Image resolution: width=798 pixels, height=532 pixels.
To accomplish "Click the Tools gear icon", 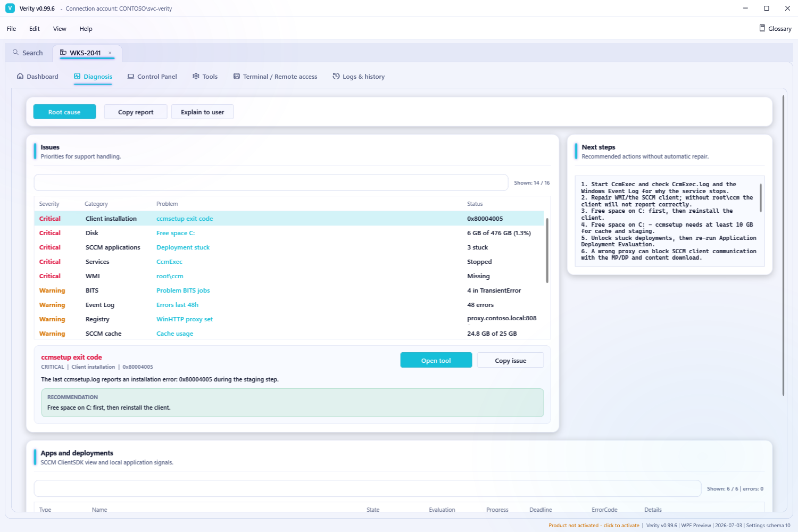I will pyautogui.click(x=196, y=76).
